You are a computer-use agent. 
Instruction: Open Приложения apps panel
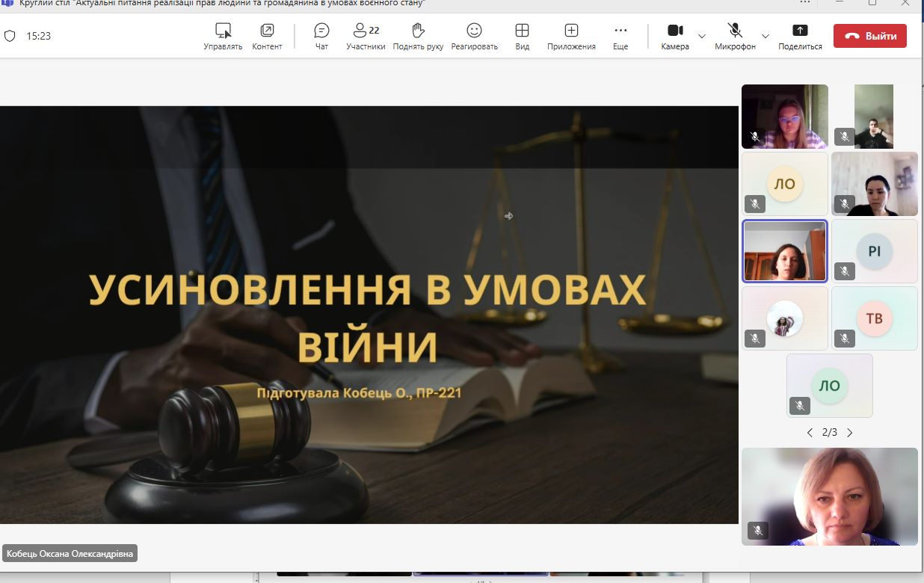coord(571,36)
